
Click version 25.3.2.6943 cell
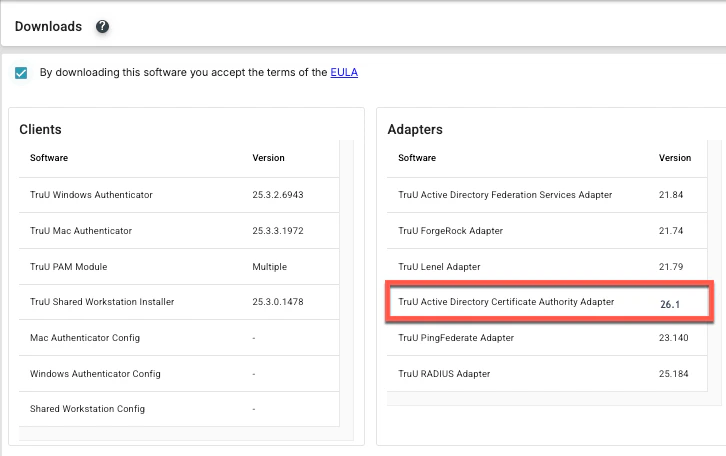pos(278,195)
